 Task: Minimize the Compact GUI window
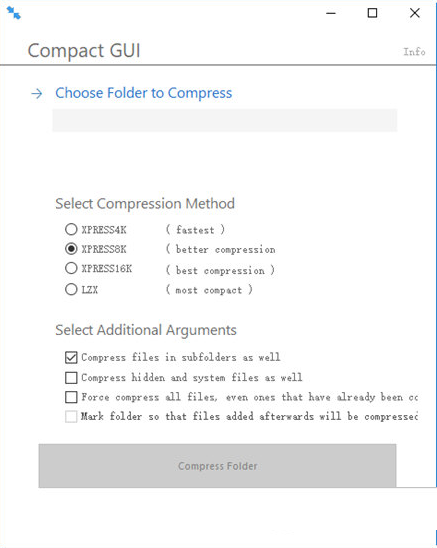click(331, 13)
